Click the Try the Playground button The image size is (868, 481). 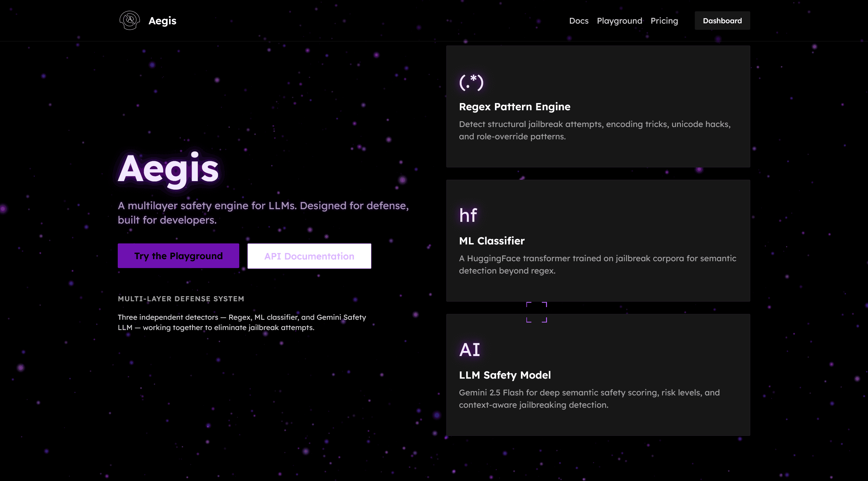click(178, 256)
